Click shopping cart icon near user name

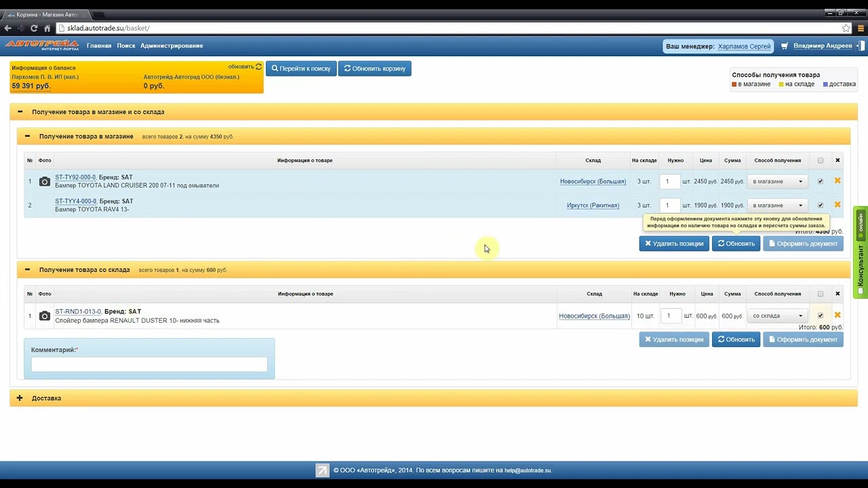click(x=785, y=46)
